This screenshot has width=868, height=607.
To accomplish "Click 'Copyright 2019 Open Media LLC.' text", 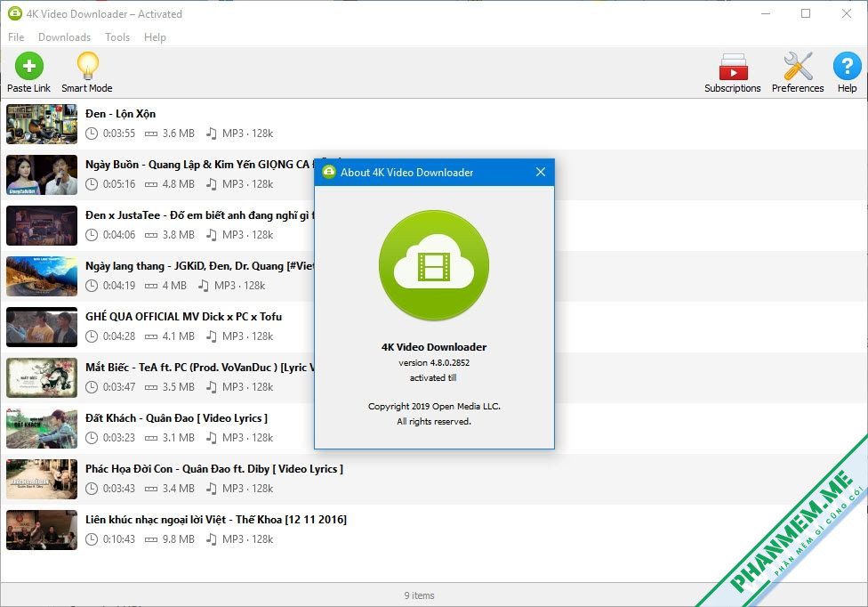I will tap(434, 407).
